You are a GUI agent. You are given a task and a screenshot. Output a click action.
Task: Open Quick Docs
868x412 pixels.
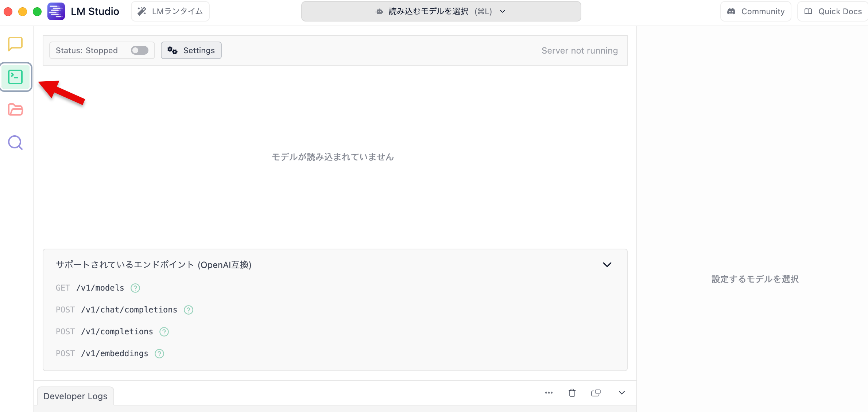(833, 11)
